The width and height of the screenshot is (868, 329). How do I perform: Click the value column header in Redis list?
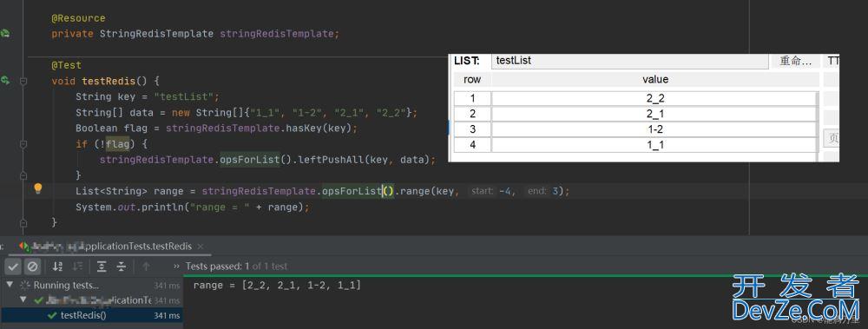point(654,80)
